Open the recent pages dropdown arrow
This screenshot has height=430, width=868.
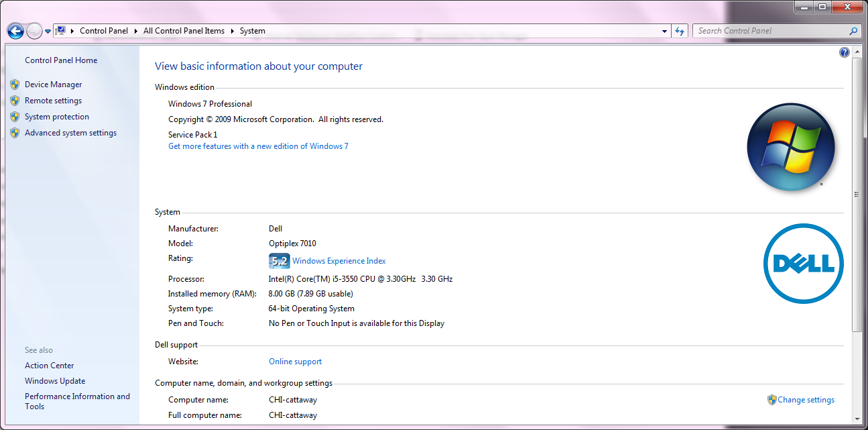click(x=48, y=32)
